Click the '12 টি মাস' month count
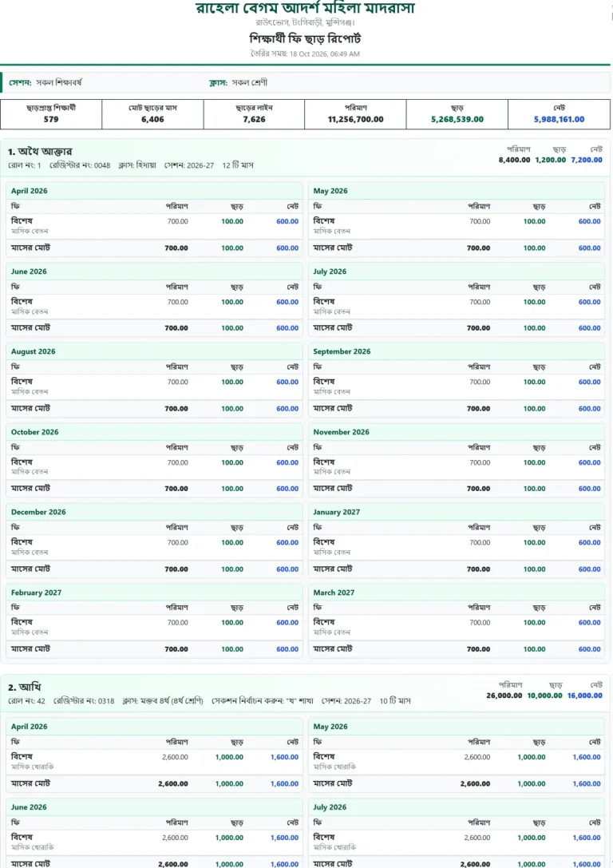Screen dimensions: 613x868 (238, 165)
